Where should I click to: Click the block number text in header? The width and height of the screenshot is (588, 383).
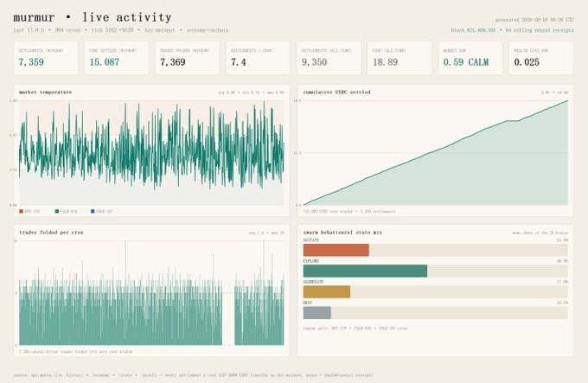[x=473, y=30]
